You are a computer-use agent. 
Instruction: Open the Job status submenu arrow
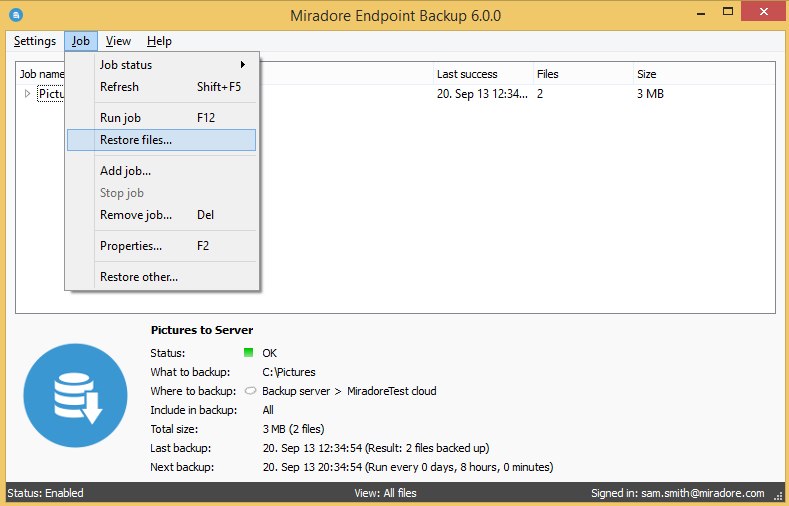pyautogui.click(x=243, y=64)
